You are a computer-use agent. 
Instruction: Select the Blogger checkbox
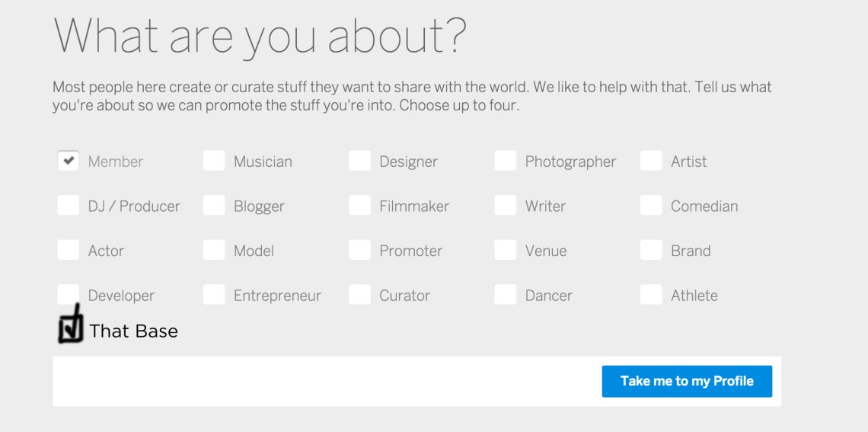point(214,206)
